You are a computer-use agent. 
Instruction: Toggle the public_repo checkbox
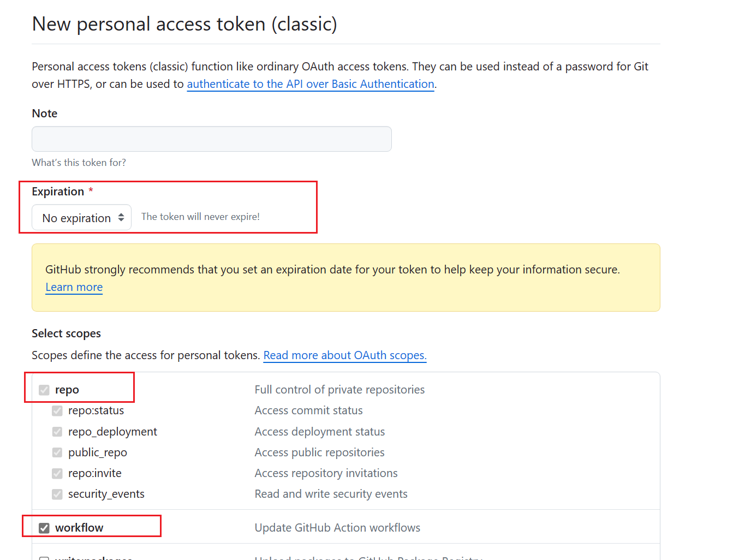[x=57, y=452]
